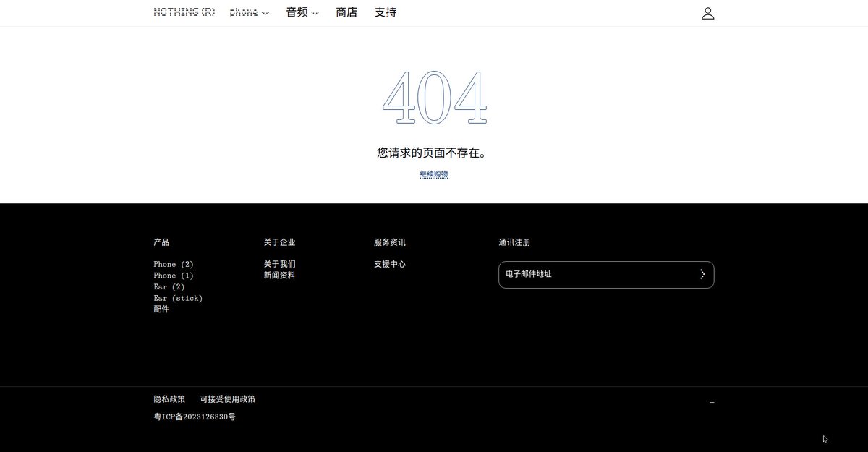Select the 服务资讯 footer heading

pos(390,242)
